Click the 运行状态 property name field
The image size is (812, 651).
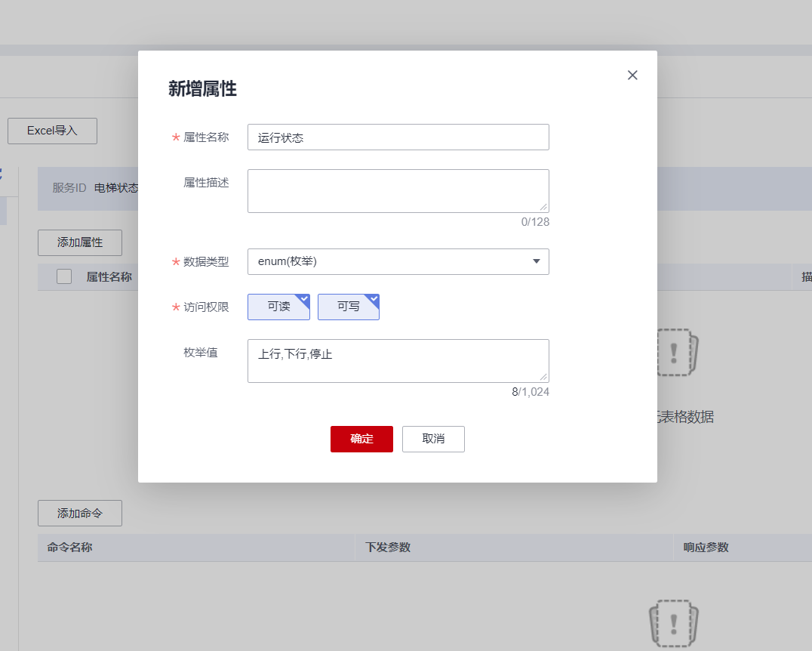(x=398, y=137)
